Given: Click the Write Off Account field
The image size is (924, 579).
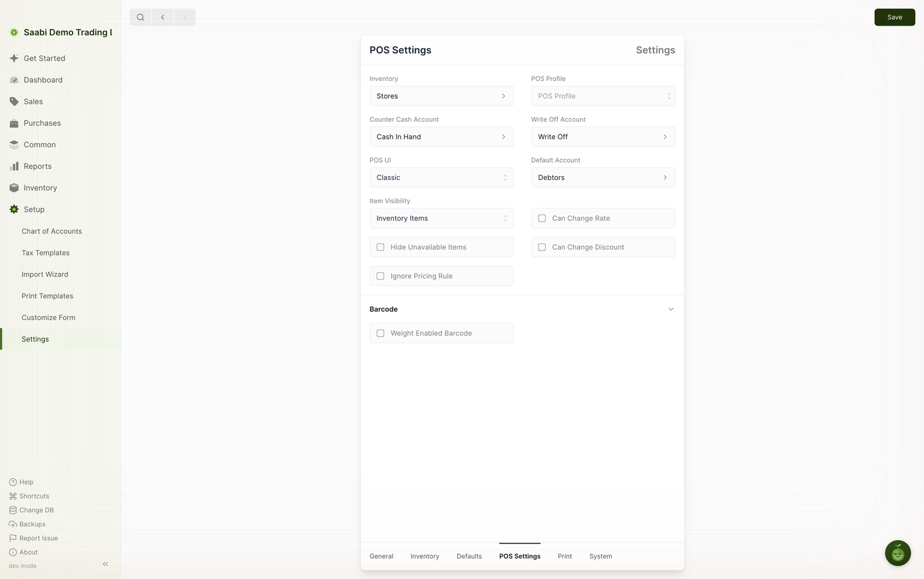Looking at the screenshot, I should coord(603,137).
